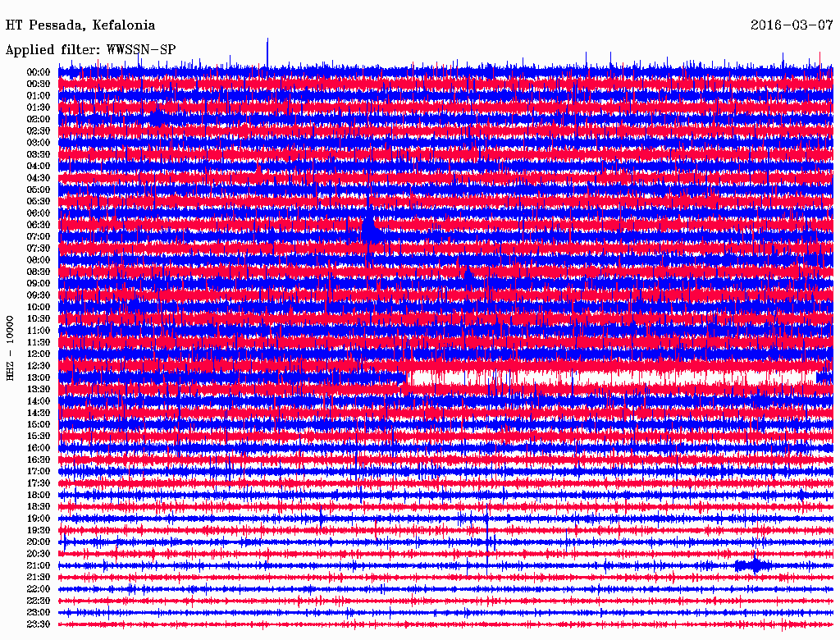The width and height of the screenshot is (840, 640).
Task: Select the 03:30 time label
Action: 39,154
